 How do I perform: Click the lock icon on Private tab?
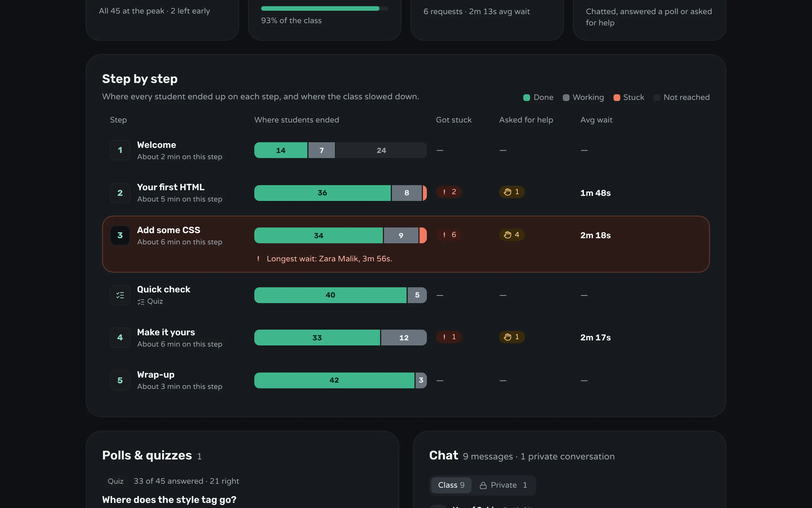click(x=483, y=485)
